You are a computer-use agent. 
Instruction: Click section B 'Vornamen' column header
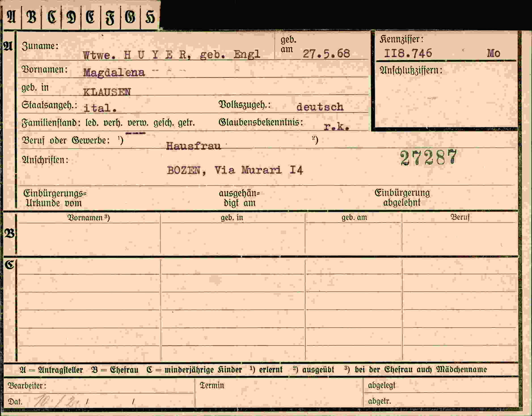89,218
